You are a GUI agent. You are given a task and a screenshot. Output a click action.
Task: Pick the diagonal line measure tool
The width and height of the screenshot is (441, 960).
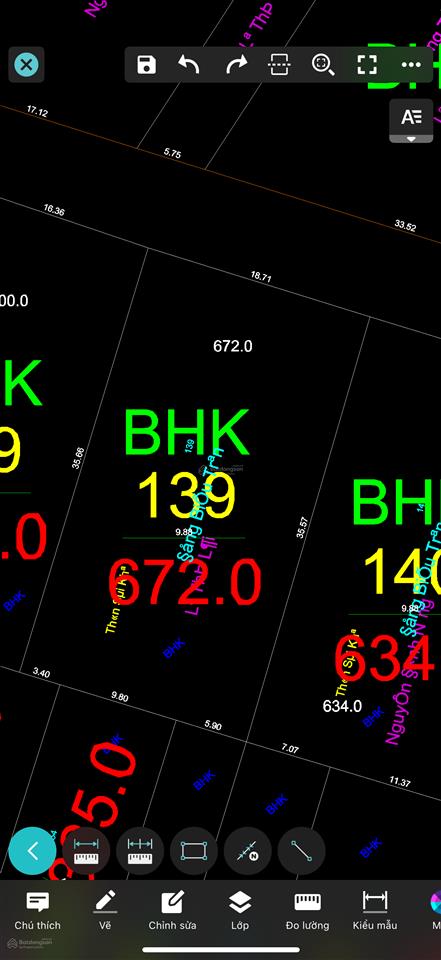pyautogui.click(x=301, y=850)
